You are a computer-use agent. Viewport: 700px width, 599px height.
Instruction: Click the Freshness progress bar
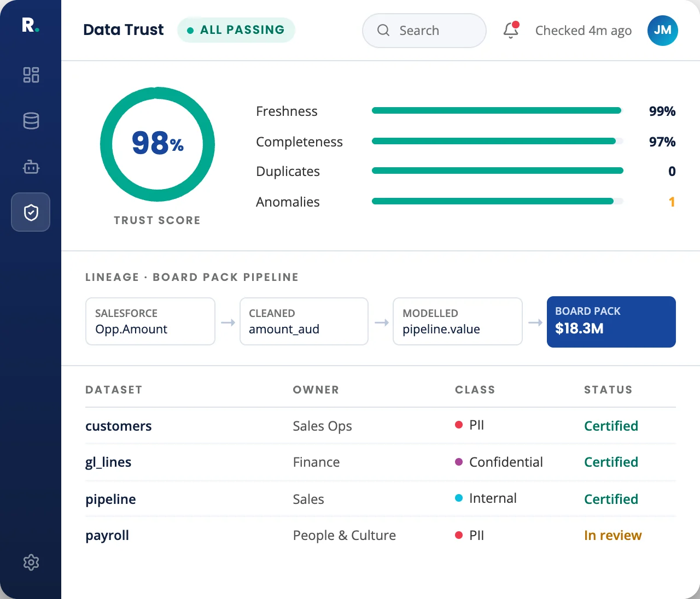click(498, 110)
